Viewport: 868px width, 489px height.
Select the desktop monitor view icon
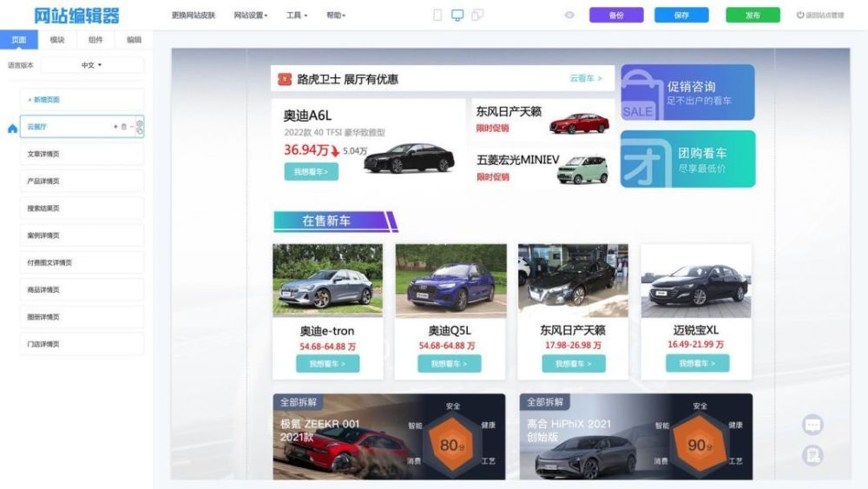coord(457,15)
